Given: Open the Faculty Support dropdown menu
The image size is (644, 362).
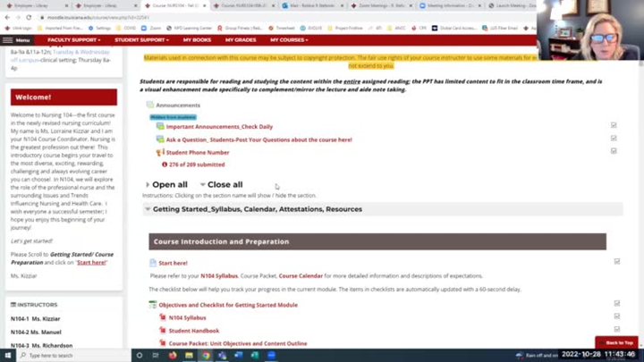Looking at the screenshot, I should (74, 40).
